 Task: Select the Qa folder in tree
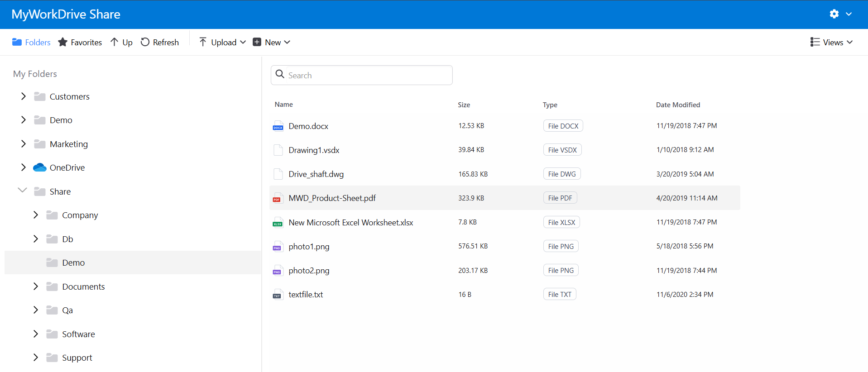[x=67, y=310]
